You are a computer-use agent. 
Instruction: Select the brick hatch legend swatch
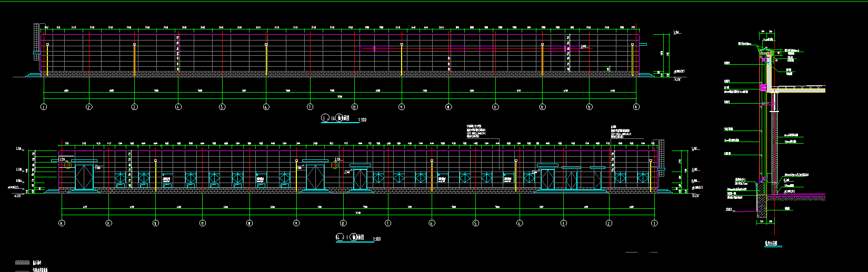coord(22,262)
